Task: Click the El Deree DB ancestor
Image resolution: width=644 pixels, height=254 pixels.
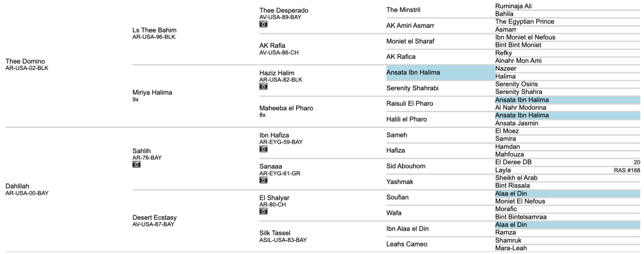Action: click(514, 162)
